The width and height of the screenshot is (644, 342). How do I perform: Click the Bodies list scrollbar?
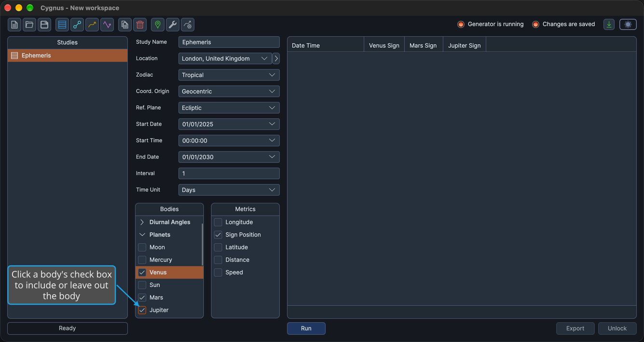point(203,244)
